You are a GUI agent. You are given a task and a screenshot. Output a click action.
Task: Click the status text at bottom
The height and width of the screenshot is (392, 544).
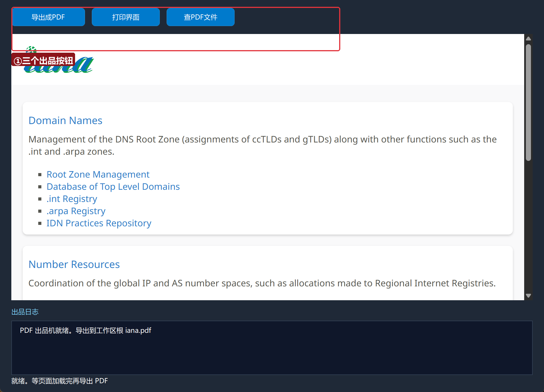[59, 381]
